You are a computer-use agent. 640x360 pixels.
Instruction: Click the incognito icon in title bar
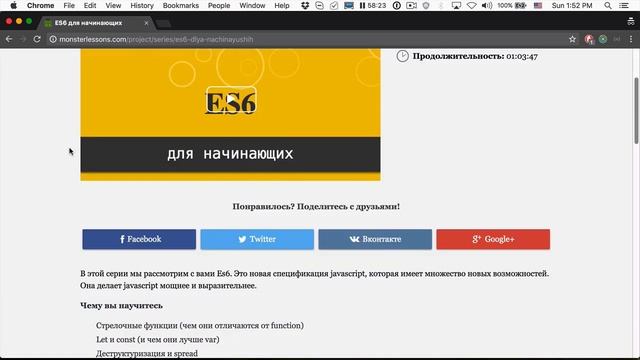point(631,22)
